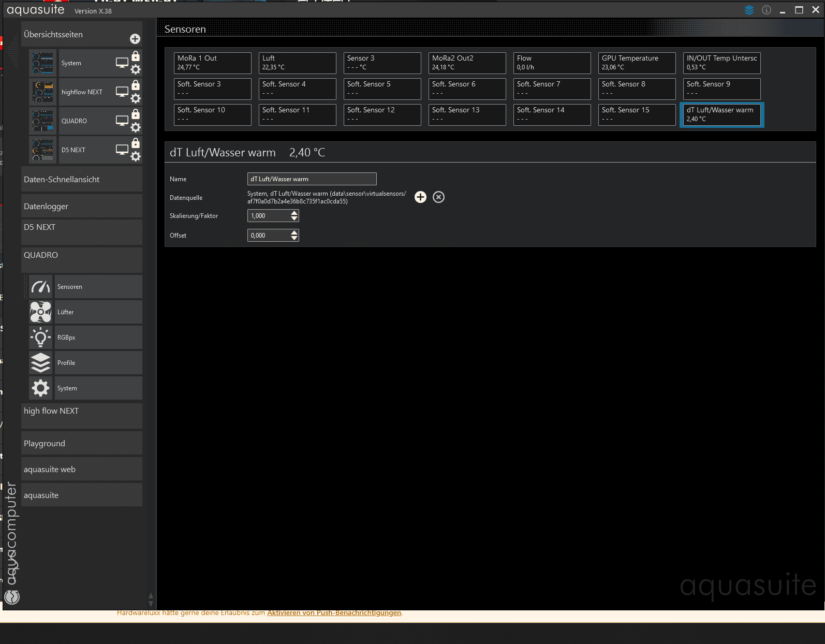Click desktop monitor icon for highflow NEXT
The height and width of the screenshot is (644, 825).
[x=122, y=92]
